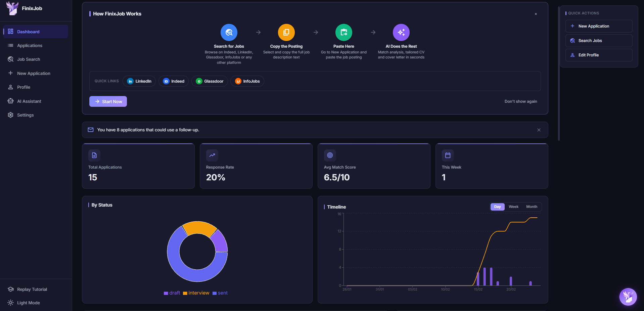Switch Timeline view to Month

532,207
